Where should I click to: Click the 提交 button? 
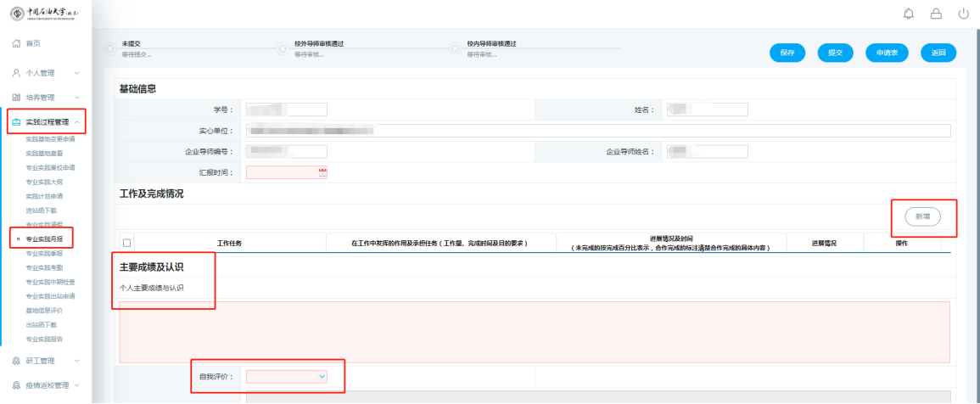(835, 53)
